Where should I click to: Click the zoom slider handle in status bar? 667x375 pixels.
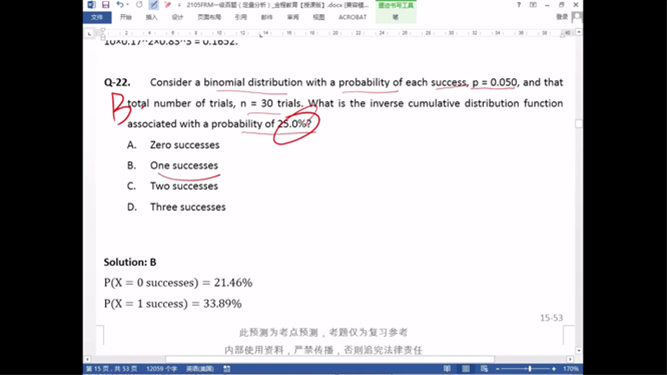[x=530, y=369]
